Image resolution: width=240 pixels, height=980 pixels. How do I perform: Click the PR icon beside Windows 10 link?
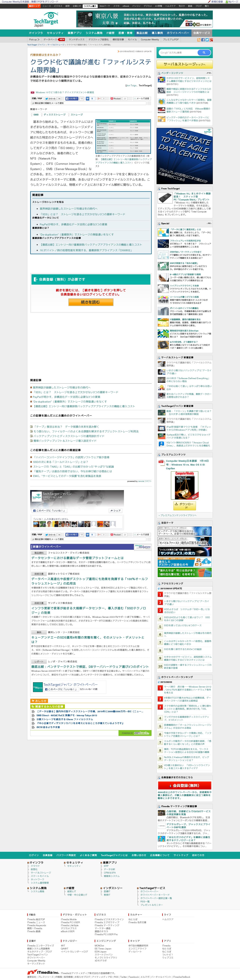tap(32, 92)
